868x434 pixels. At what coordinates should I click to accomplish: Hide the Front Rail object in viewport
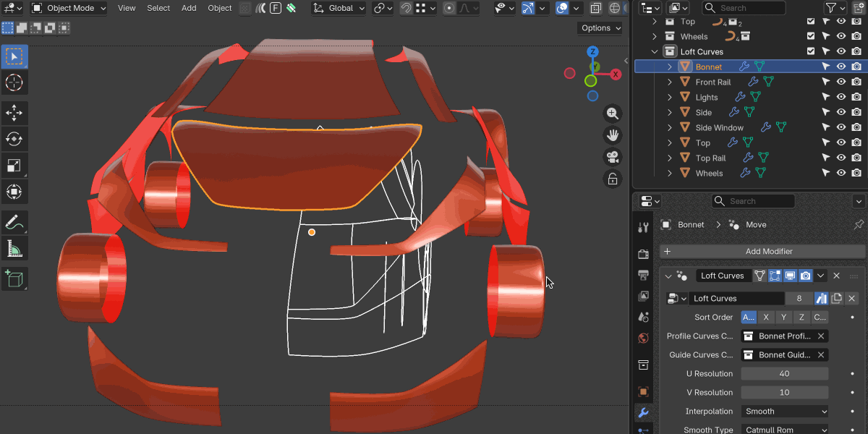click(x=841, y=82)
